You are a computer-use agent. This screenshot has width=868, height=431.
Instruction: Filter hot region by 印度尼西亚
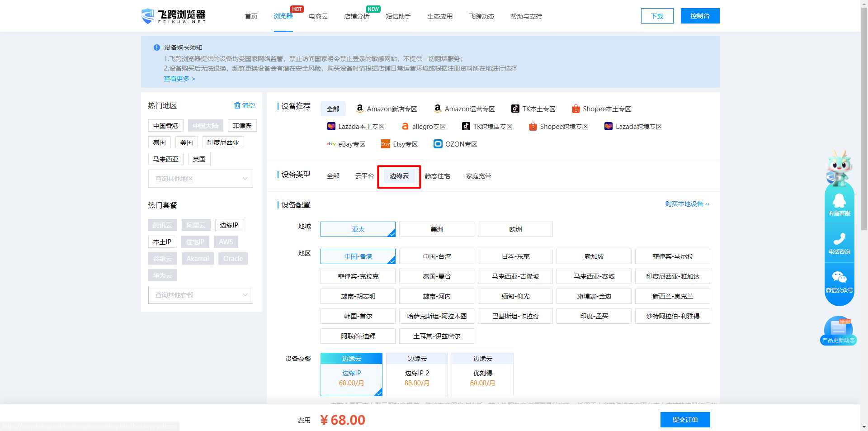[223, 142]
